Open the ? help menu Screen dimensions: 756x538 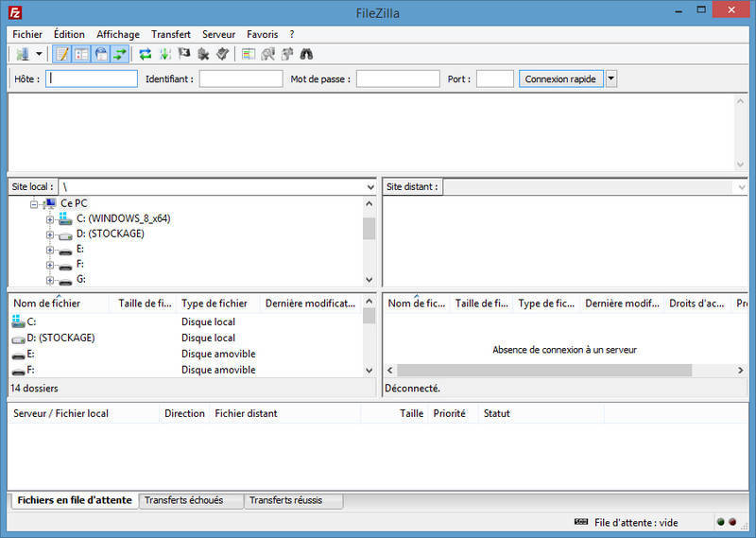pos(292,34)
